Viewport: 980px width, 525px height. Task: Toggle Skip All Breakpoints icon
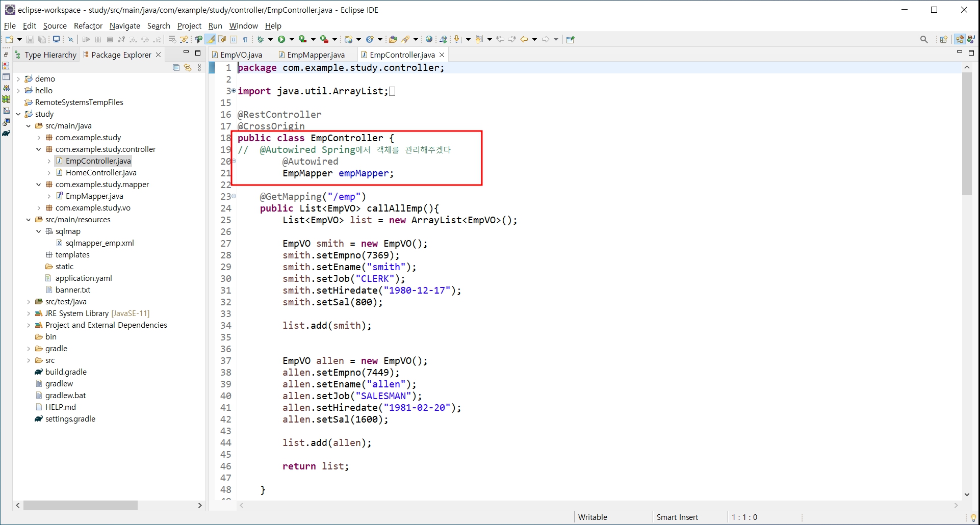pos(71,39)
